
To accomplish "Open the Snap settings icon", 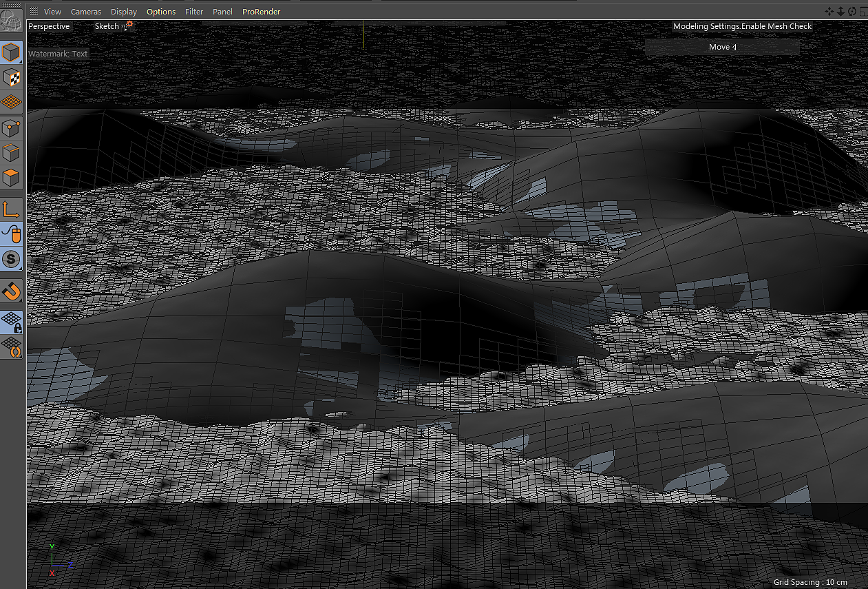I will coord(12,259).
